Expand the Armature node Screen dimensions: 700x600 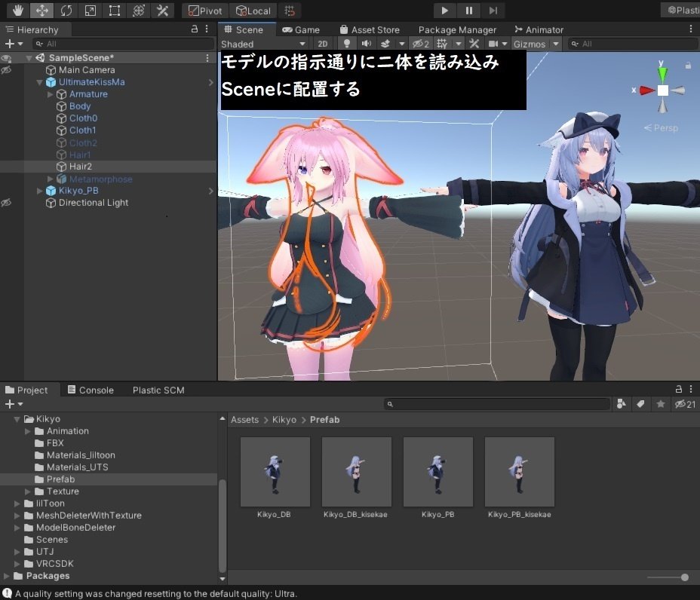point(50,94)
